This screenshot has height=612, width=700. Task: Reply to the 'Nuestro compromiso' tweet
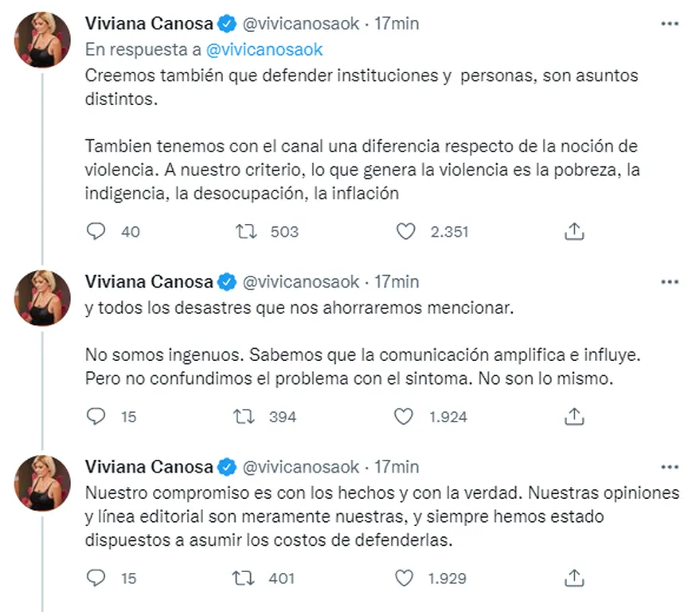(96, 578)
